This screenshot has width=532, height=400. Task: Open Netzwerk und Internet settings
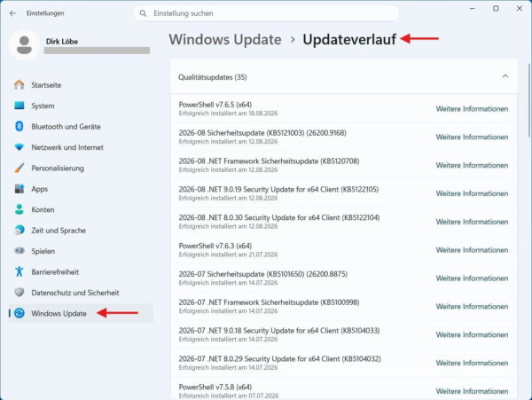pyautogui.click(x=67, y=147)
